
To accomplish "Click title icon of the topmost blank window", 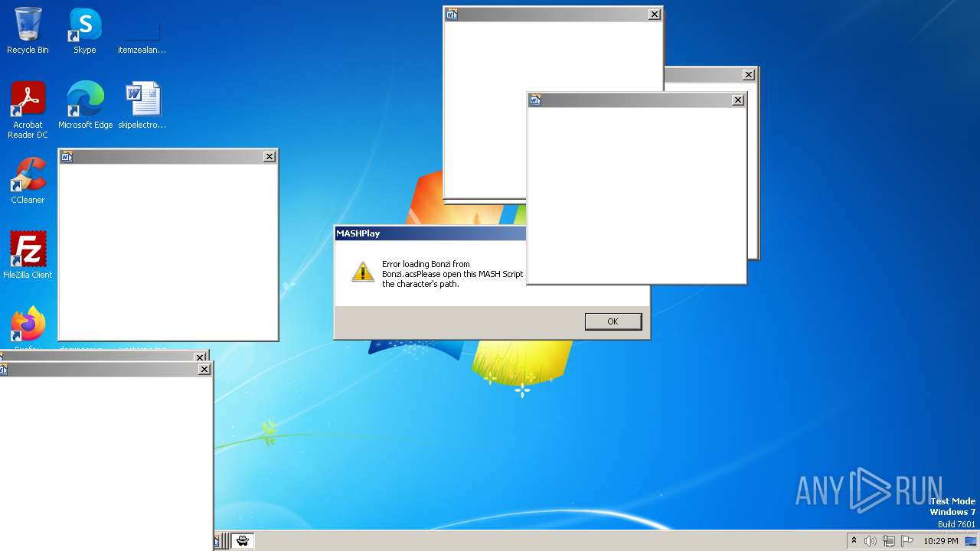I will [x=452, y=15].
